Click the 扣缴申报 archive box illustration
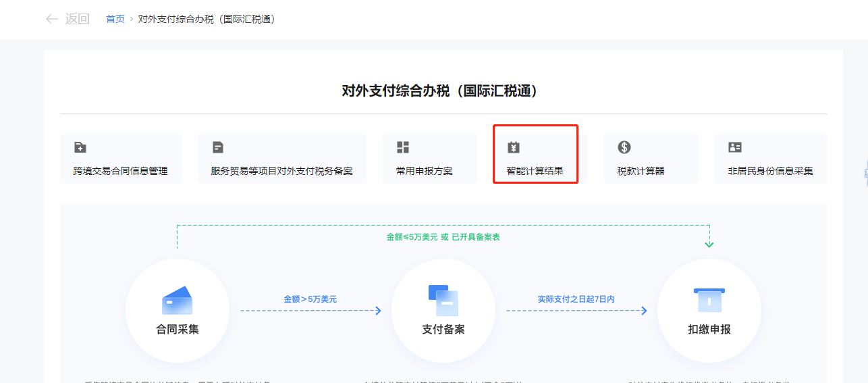The width and height of the screenshot is (868, 383). pos(709,301)
